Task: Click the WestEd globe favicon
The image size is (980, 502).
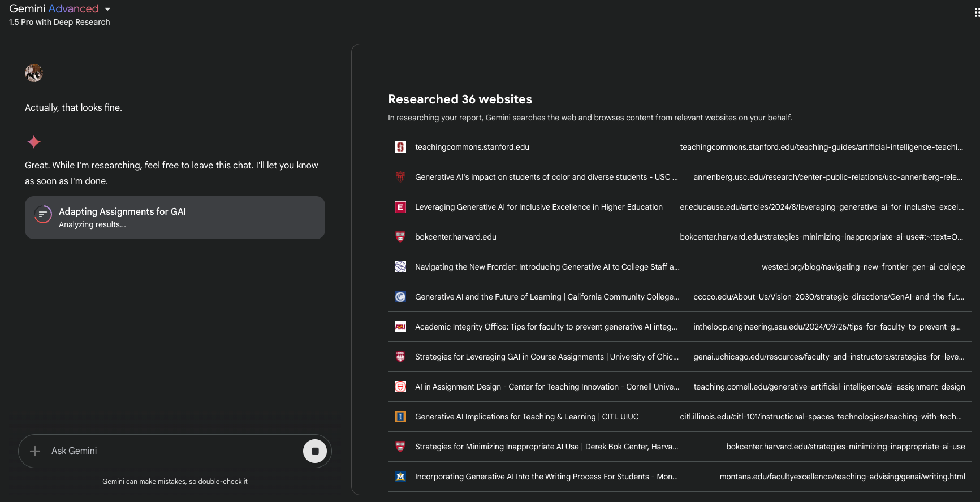Action: [400, 267]
